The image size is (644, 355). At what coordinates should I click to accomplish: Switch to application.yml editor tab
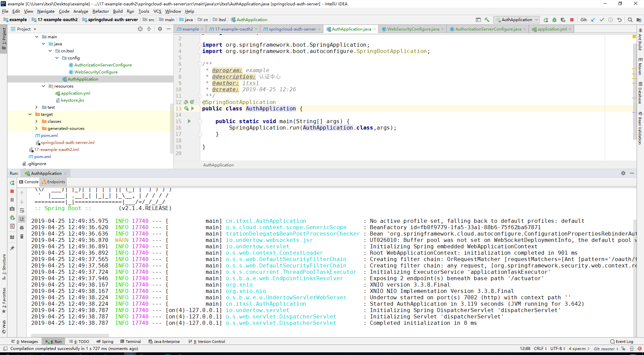pos(552,29)
